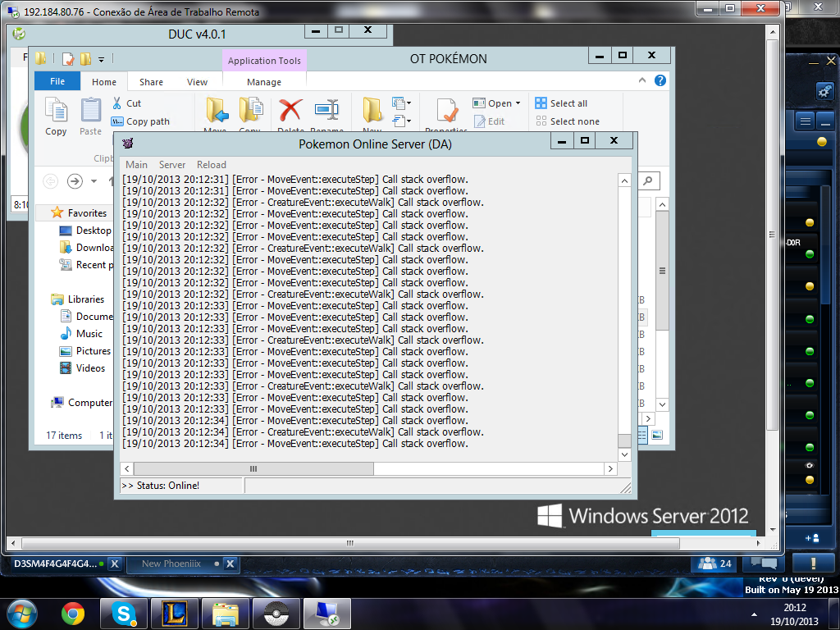The image size is (840, 630).
Task: Select Videos in Explorer navigation pane
Action: (x=83, y=368)
